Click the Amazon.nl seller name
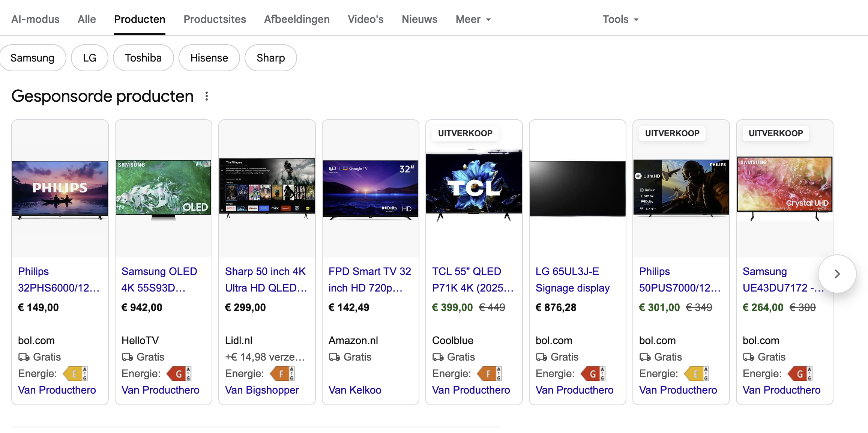The width and height of the screenshot is (868, 433). pyautogui.click(x=353, y=341)
